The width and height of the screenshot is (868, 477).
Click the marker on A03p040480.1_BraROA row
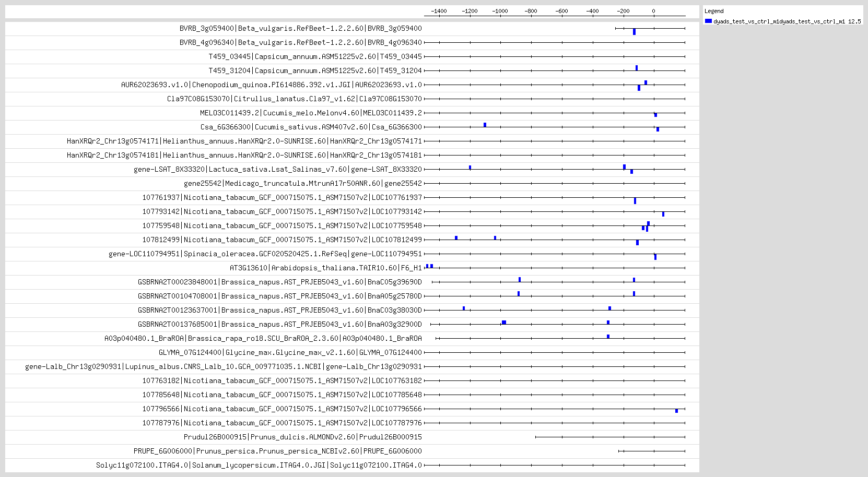point(608,336)
